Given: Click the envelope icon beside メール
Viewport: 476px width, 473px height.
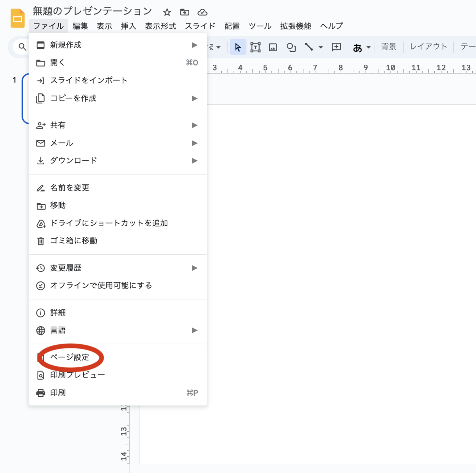Looking at the screenshot, I should pyautogui.click(x=41, y=143).
